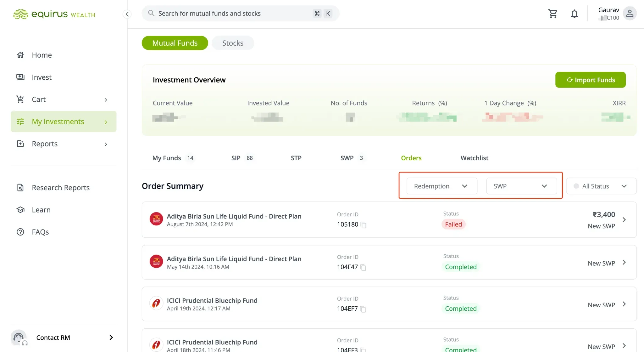Screen dimensions: 644x352
Task: Open Learn from the sidebar
Action: 41,210
